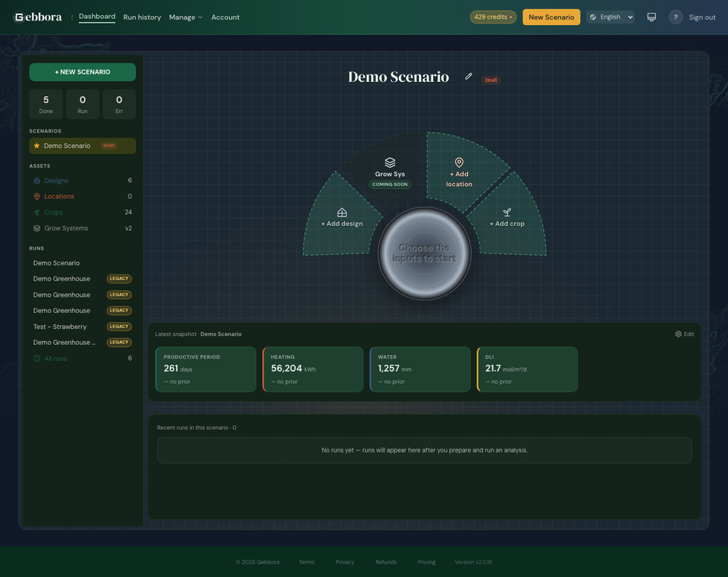Open the Account page
728x577 pixels.
(x=225, y=17)
